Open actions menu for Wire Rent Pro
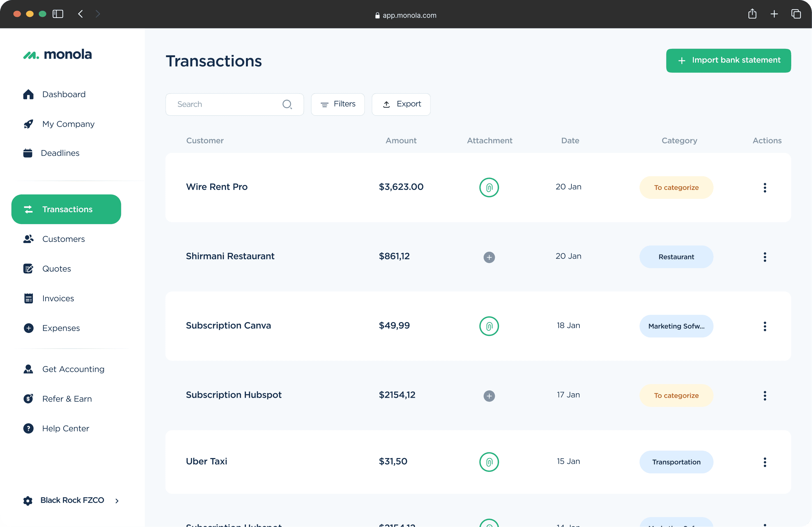 tap(765, 187)
